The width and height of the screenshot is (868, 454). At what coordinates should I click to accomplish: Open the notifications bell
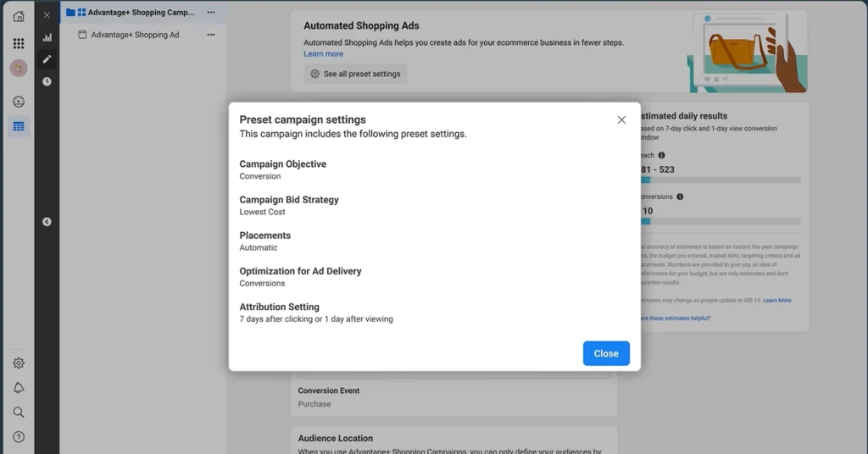(19, 388)
